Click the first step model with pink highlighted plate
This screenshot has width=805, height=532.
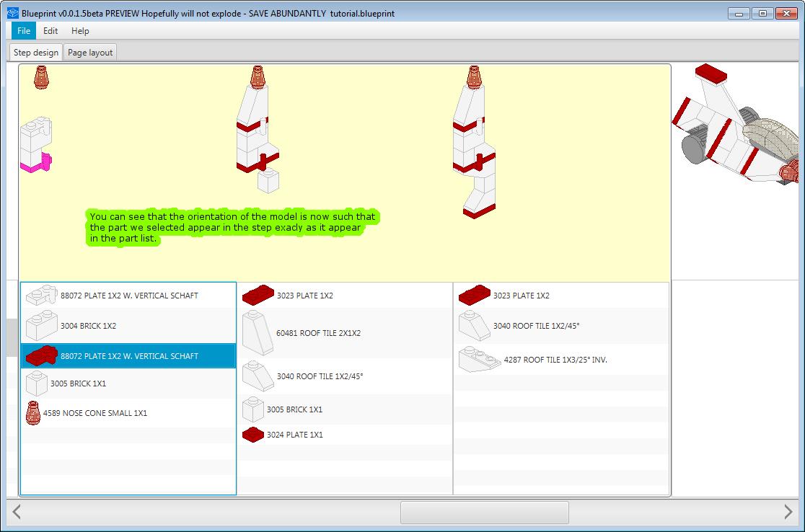point(36,145)
